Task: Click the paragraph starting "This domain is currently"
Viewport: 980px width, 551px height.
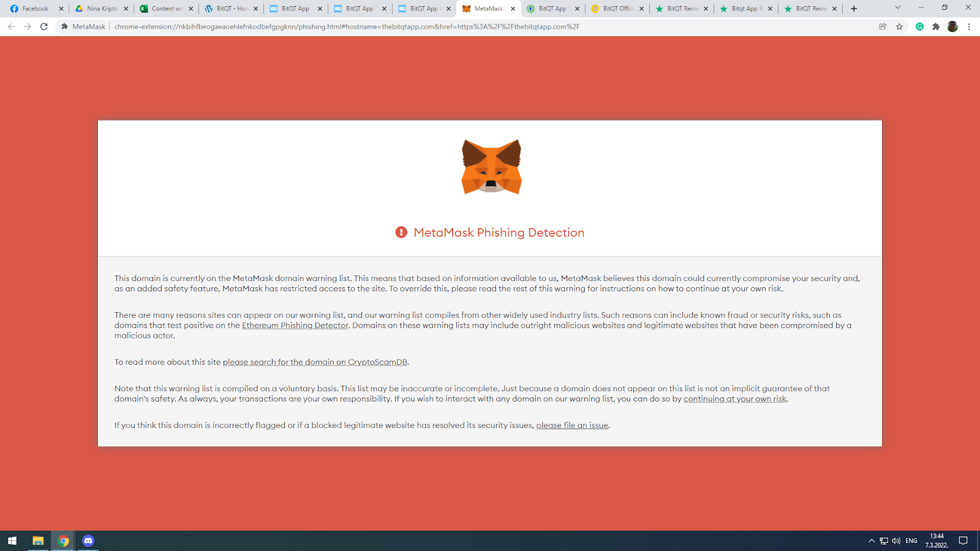Action: click(487, 283)
